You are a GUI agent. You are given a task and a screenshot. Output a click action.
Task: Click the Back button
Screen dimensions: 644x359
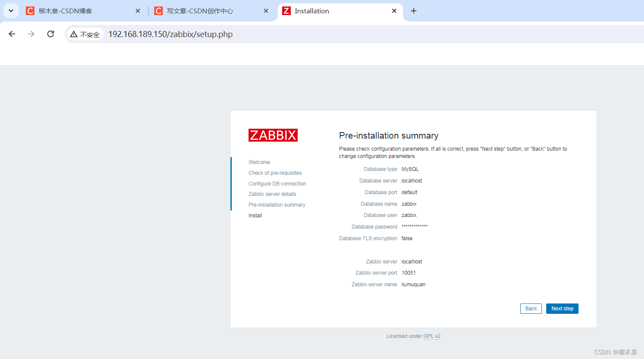[531, 309]
